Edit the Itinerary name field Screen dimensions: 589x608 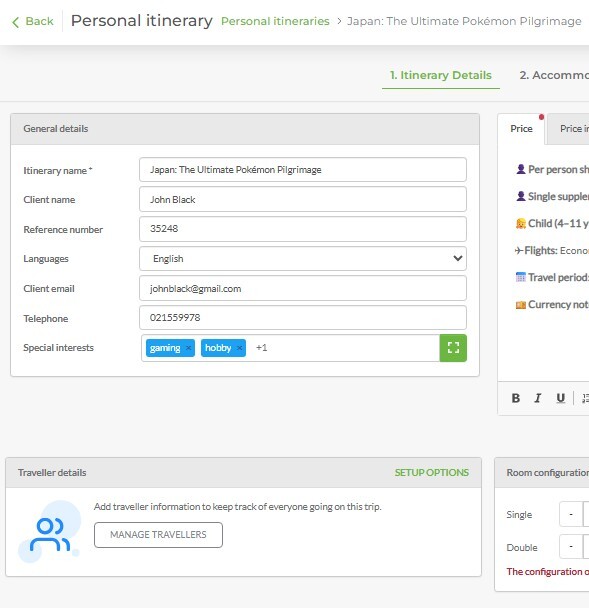pos(302,169)
